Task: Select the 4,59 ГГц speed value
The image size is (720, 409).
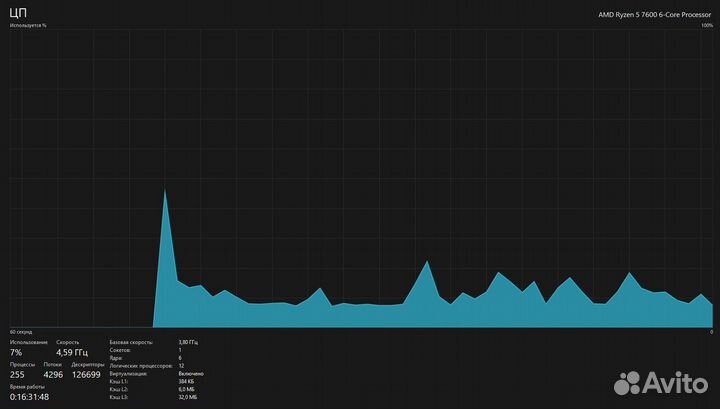Action: (x=72, y=352)
